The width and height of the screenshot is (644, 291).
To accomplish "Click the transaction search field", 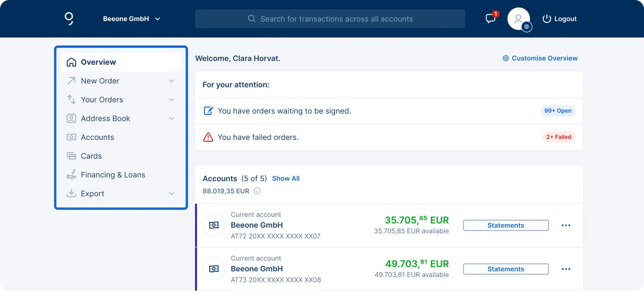I will point(330,19).
